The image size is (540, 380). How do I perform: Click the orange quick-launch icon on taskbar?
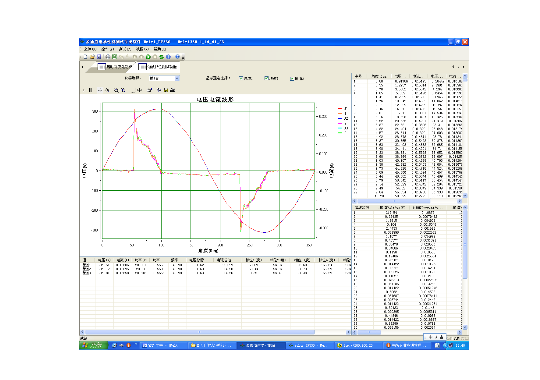[x=128, y=345]
